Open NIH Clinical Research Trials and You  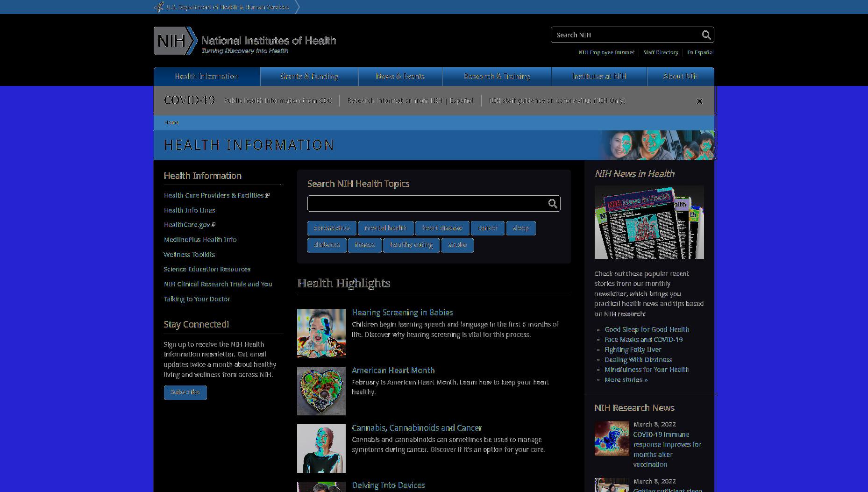point(218,284)
